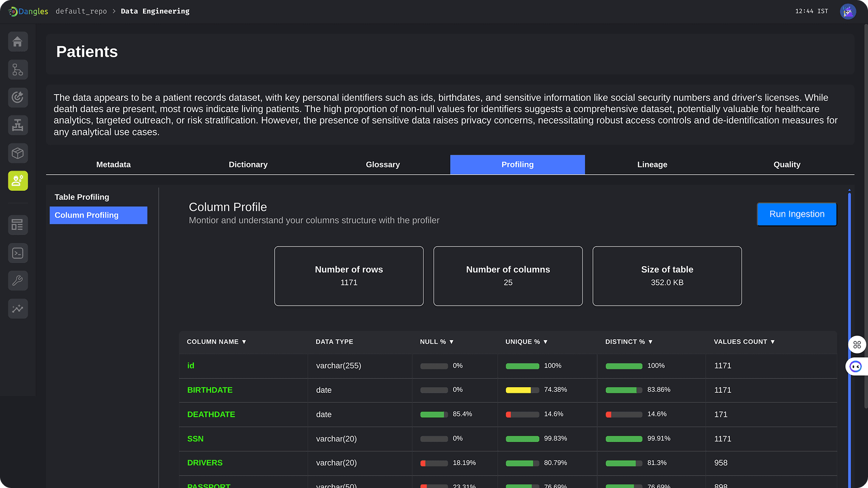868x488 pixels.
Task: Select the highlighted user-governance sidebar icon
Action: [x=18, y=181]
